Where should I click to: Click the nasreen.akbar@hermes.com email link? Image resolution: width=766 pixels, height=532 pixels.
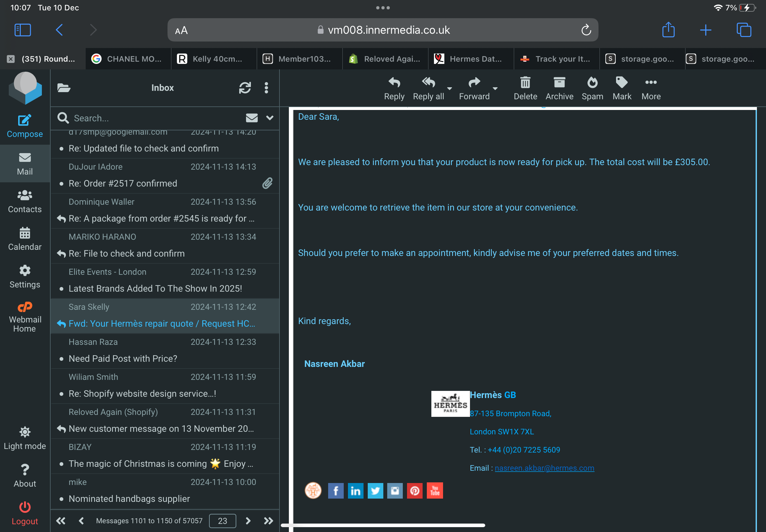pos(544,468)
